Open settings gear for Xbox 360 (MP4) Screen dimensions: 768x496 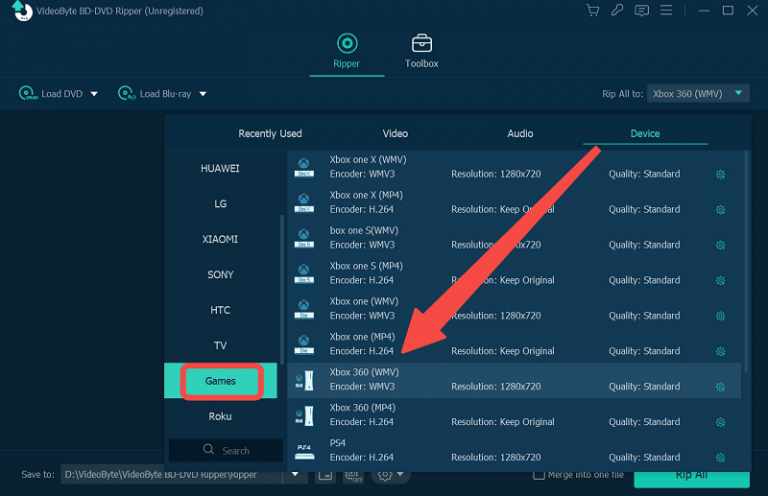pyautogui.click(x=720, y=422)
